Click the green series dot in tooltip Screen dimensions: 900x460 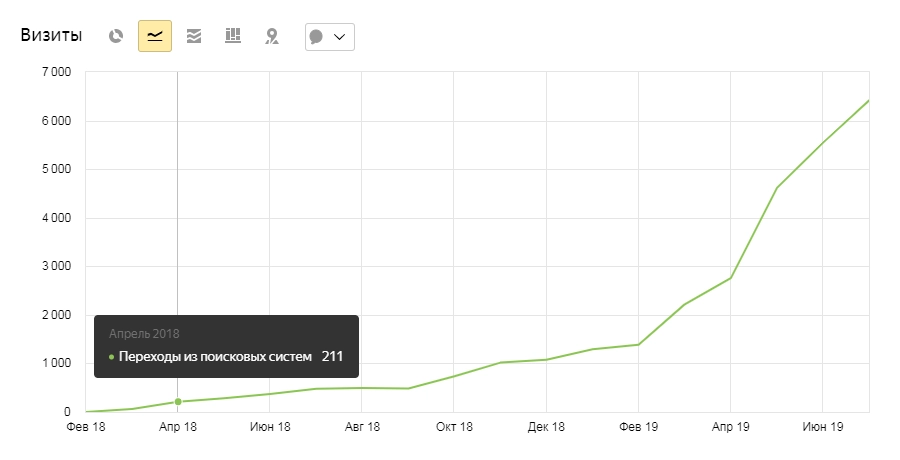[x=111, y=357]
